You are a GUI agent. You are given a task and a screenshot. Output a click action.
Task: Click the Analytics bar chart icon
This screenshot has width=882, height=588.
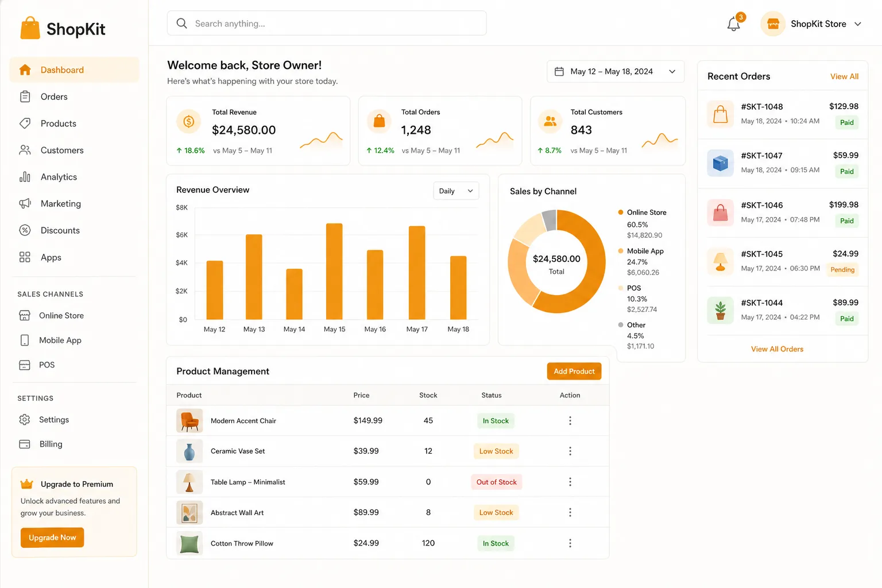pos(25,177)
